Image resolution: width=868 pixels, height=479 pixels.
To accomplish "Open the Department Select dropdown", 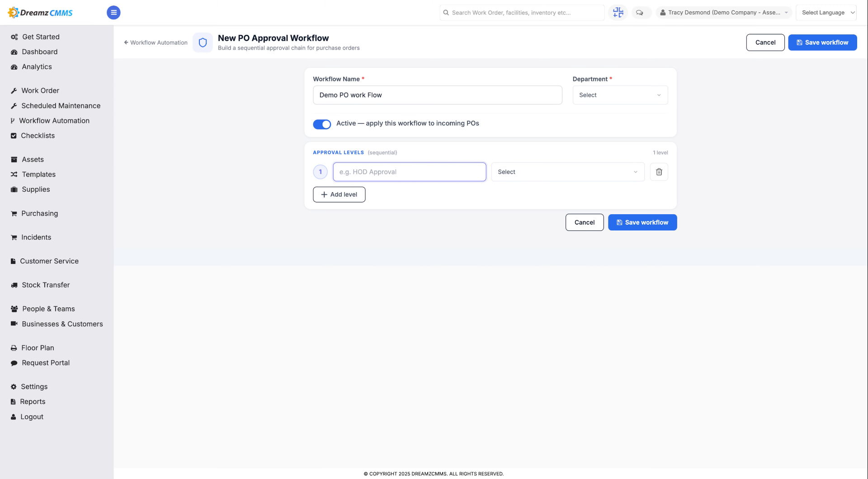I will 620,95.
